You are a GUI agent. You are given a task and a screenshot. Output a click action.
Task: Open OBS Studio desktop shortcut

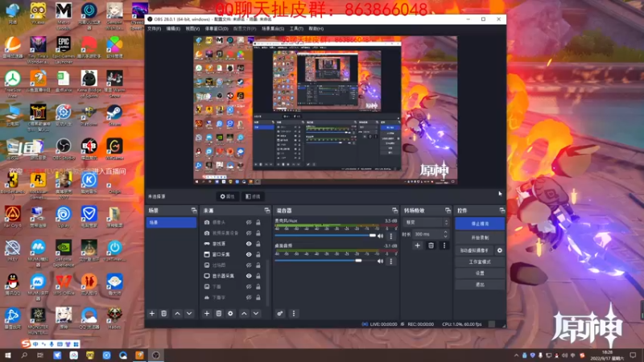64,149
